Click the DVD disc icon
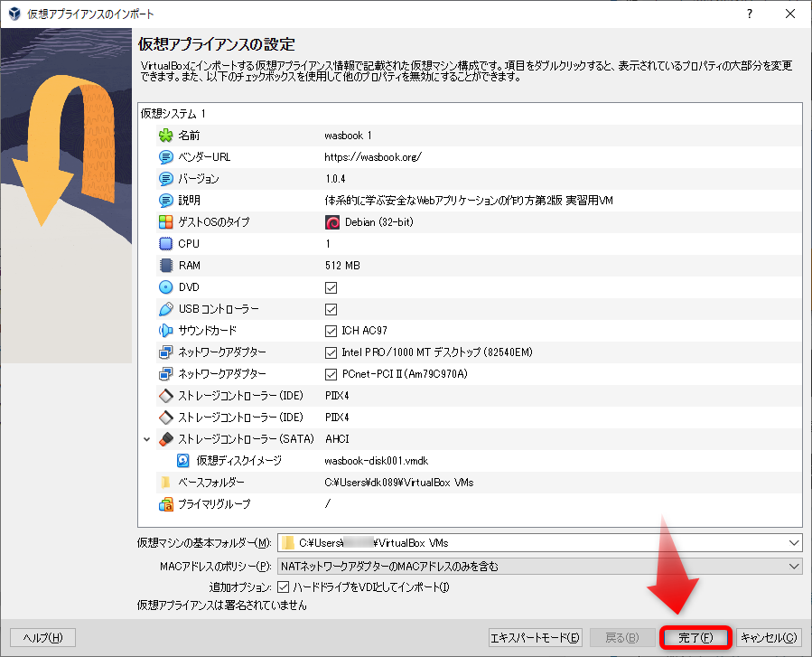 point(165,287)
